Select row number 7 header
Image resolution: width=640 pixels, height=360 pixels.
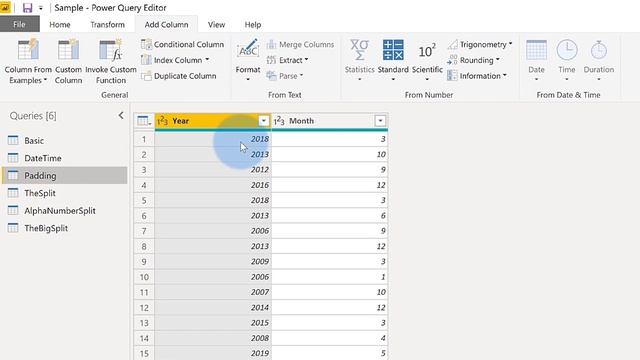(144, 231)
